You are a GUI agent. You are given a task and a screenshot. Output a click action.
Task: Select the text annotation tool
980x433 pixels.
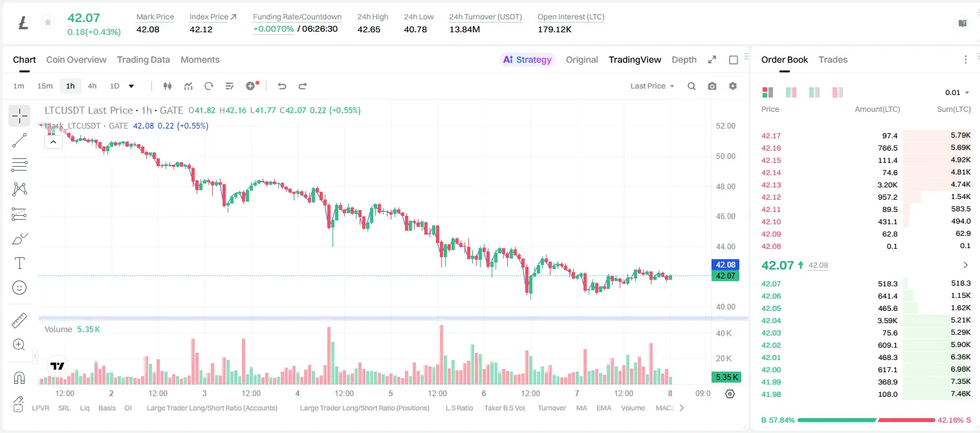pyautogui.click(x=19, y=263)
